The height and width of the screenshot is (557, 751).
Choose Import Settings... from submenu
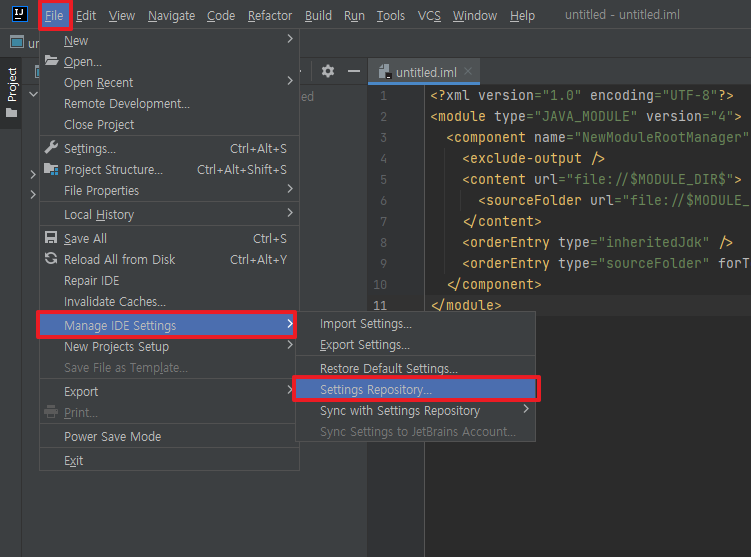click(x=415, y=324)
